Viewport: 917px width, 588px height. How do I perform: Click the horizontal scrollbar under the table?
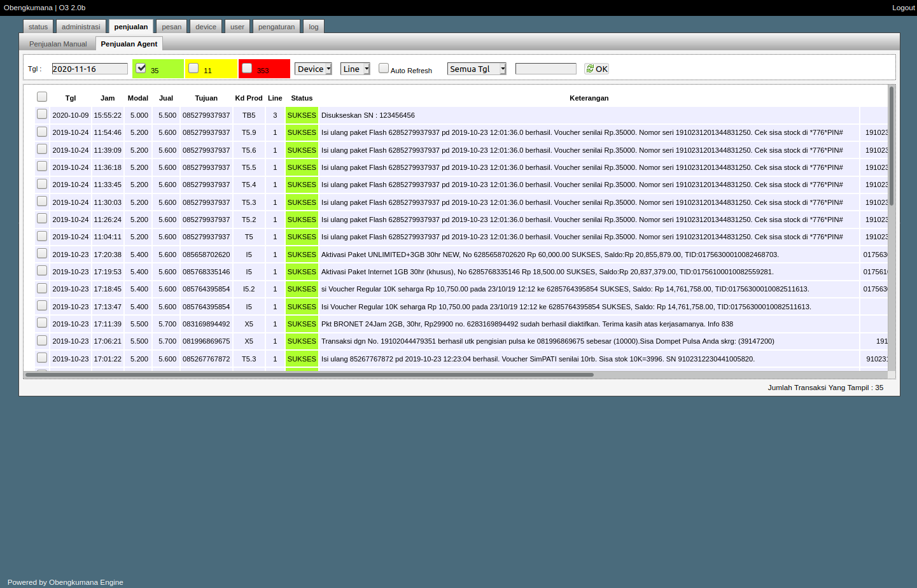pyautogui.click(x=309, y=375)
